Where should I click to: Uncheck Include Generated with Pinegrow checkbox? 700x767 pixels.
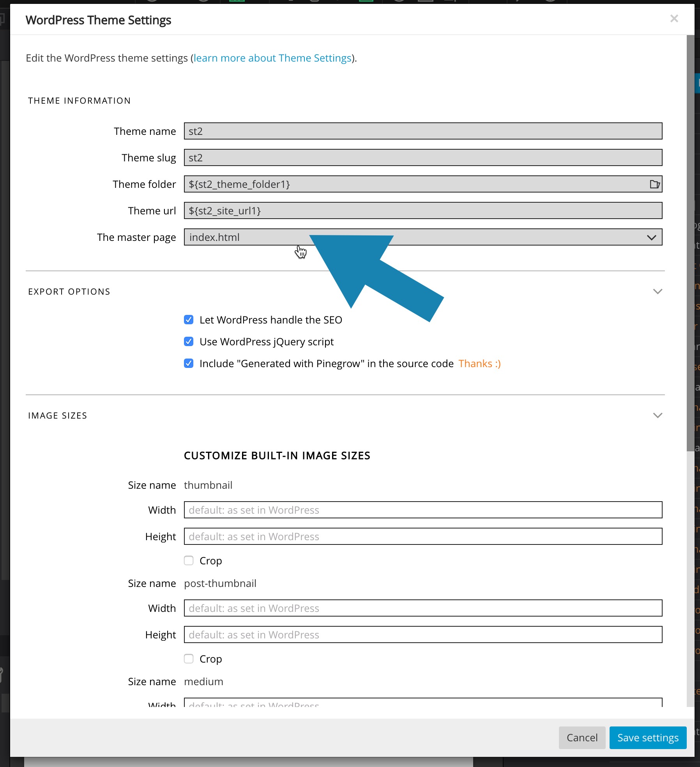[x=189, y=364]
